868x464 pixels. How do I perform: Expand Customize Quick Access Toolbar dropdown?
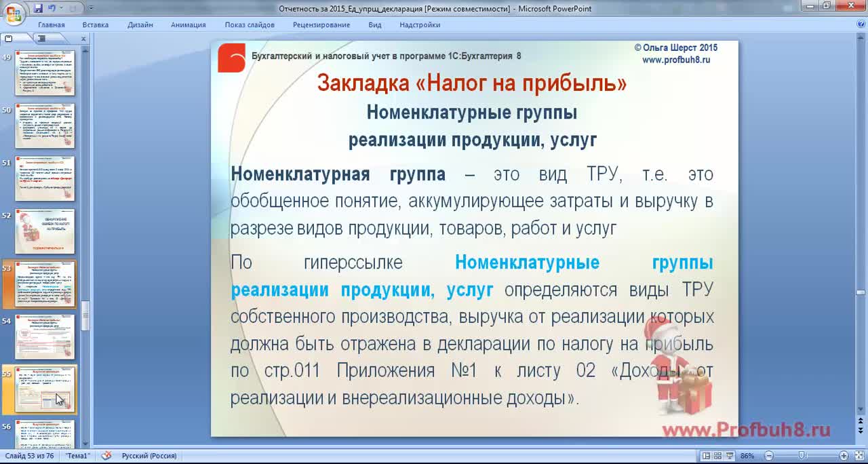coord(92,8)
